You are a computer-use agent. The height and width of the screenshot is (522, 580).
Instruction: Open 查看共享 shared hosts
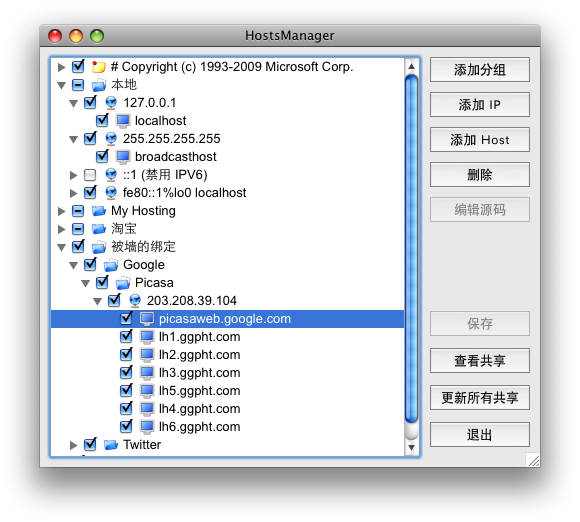click(479, 361)
